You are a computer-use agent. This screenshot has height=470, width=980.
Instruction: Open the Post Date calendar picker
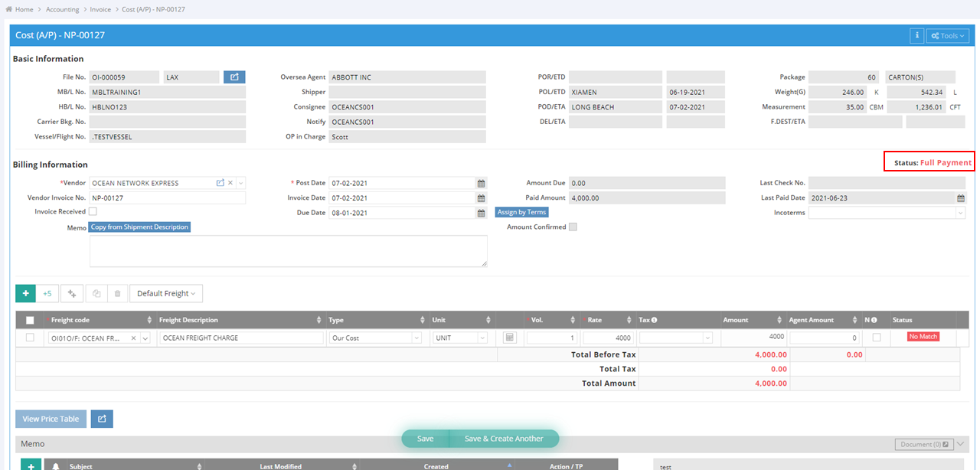coord(481,184)
